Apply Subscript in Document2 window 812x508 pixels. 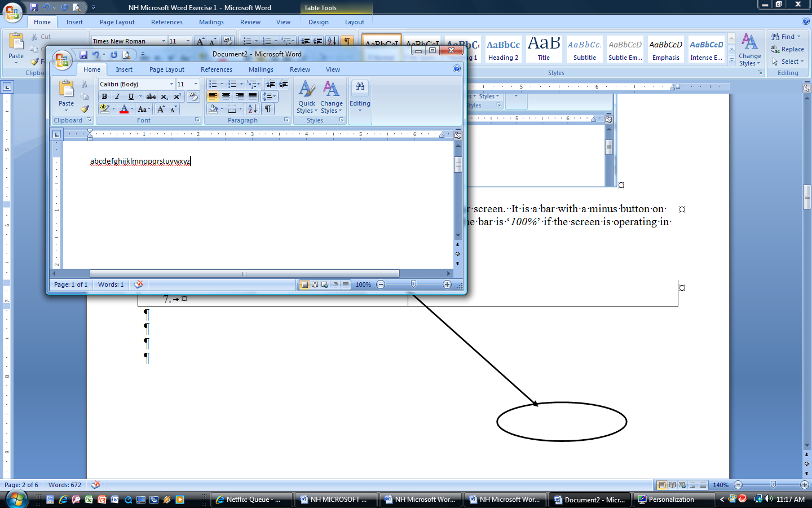click(x=164, y=97)
